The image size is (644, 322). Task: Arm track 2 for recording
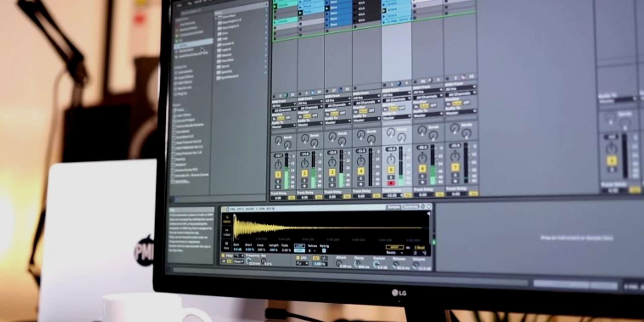click(x=305, y=186)
